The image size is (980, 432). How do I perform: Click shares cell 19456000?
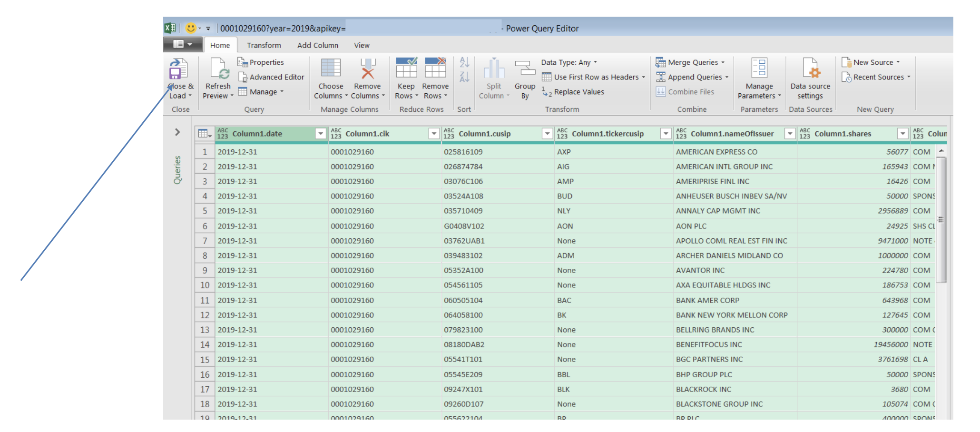(854, 344)
